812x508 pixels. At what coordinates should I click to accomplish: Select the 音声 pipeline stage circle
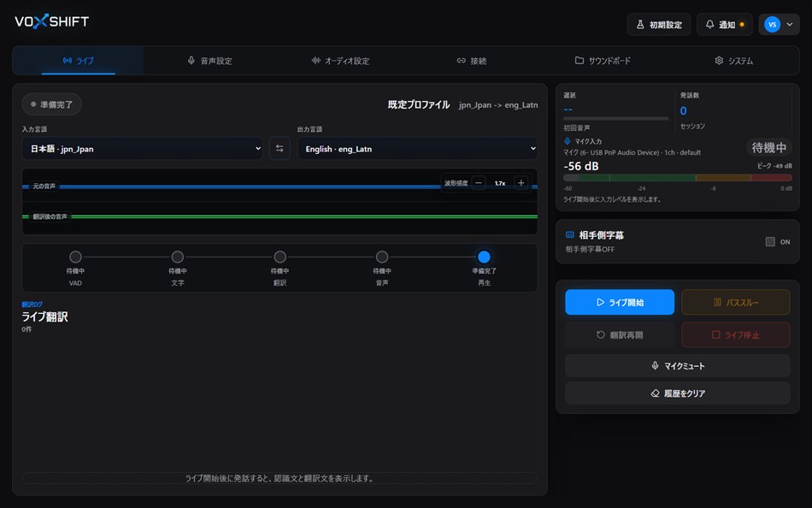point(382,257)
